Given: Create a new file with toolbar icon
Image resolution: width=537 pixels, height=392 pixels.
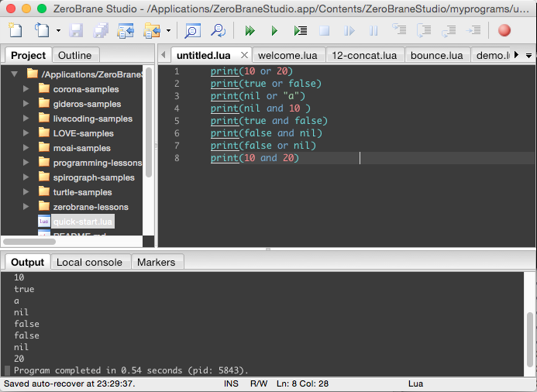Looking at the screenshot, I should [x=15, y=30].
